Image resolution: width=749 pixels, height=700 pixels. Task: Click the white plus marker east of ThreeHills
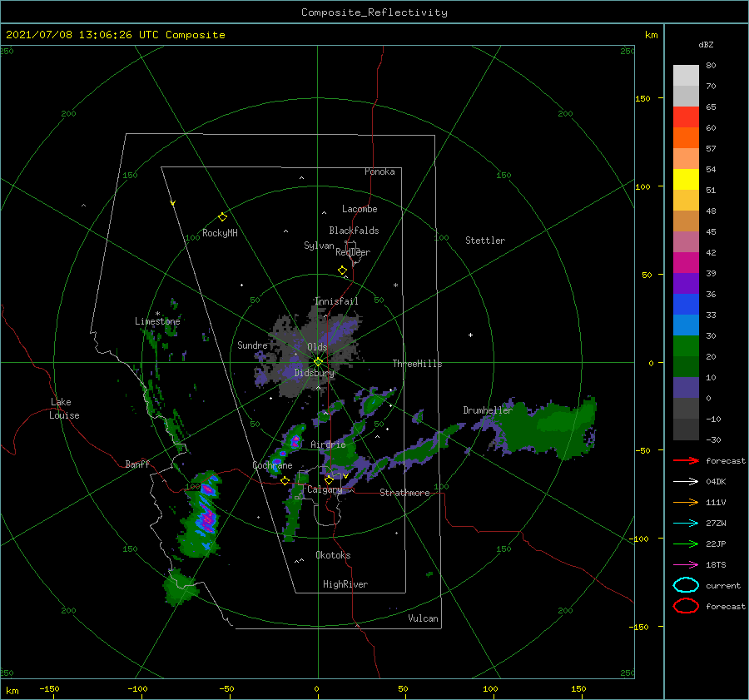tap(470, 335)
